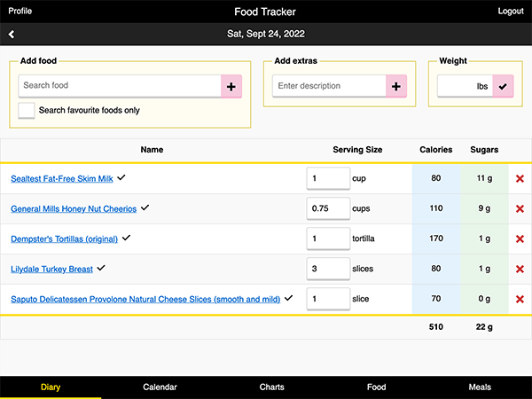Open the Charts tab

pos(272,387)
